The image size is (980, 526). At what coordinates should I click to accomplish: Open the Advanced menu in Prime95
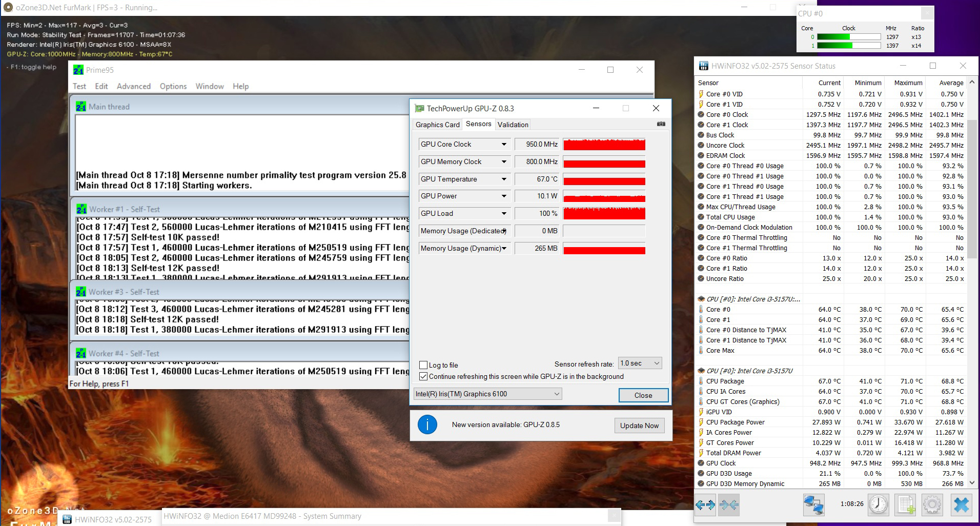click(x=134, y=86)
